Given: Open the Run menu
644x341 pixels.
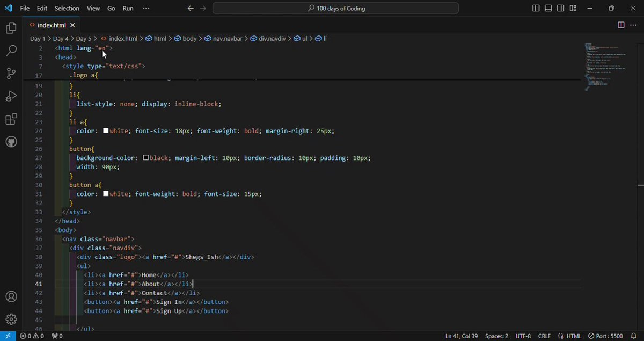Looking at the screenshot, I should [x=128, y=8].
